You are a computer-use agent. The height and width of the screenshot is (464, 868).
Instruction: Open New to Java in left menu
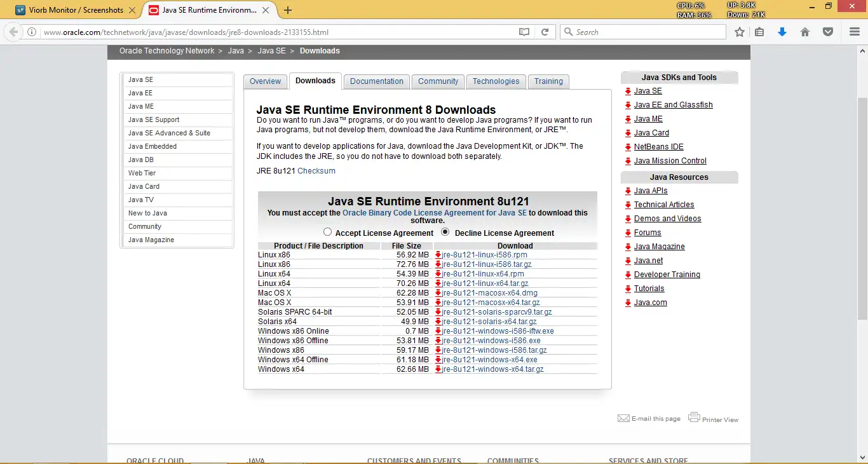(x=177, y=213)
